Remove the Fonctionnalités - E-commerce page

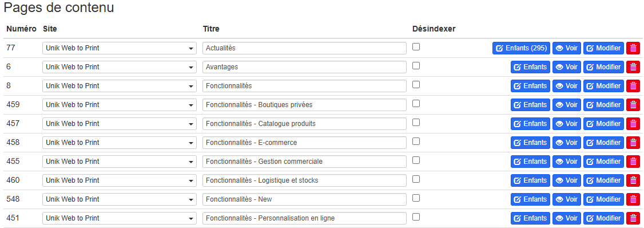point(633,143)
